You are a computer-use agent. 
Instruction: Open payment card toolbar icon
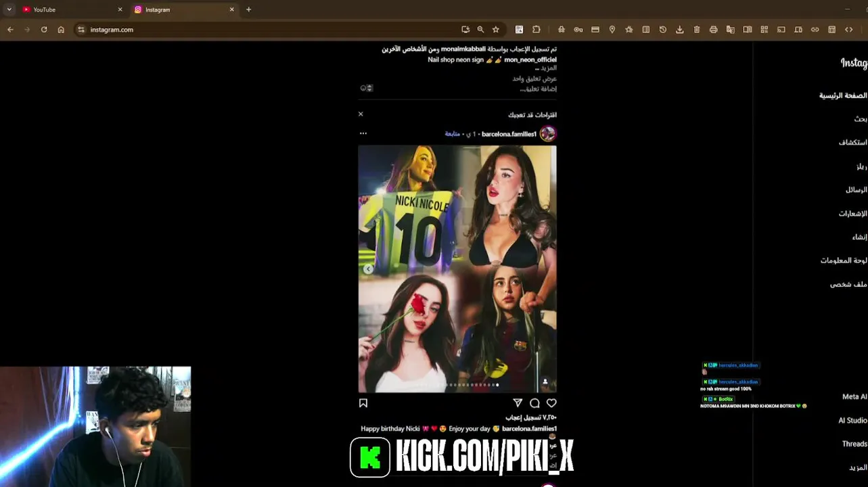(x=595, y=30)
